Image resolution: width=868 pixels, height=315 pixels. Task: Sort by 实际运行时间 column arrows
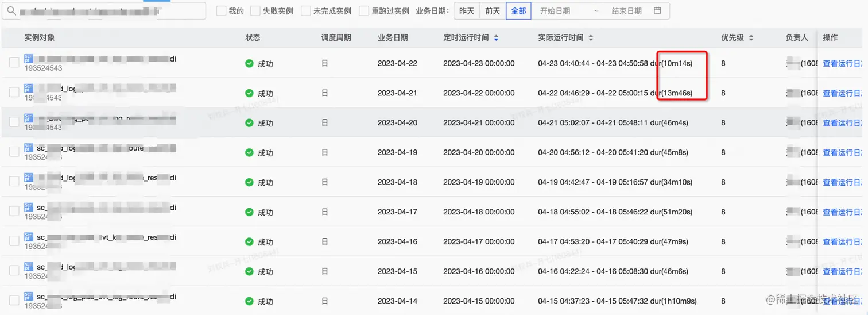click(x=591, y=38)
